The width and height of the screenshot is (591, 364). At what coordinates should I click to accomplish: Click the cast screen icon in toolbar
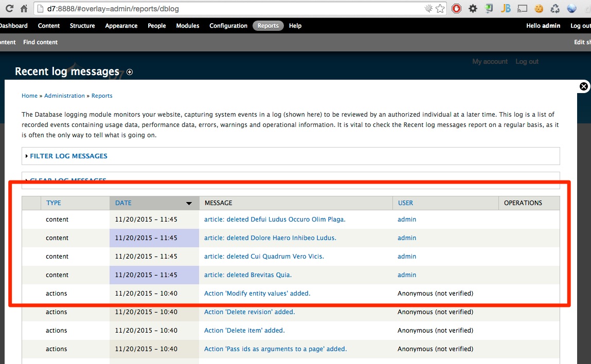pyautogui.click(x=522, y=9)
